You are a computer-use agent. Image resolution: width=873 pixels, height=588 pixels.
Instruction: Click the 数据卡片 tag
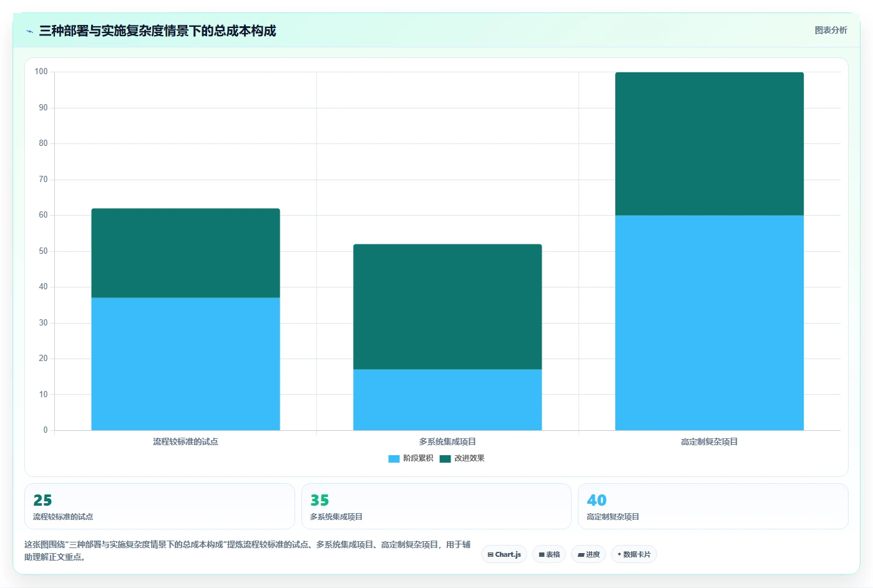[634, 554]
